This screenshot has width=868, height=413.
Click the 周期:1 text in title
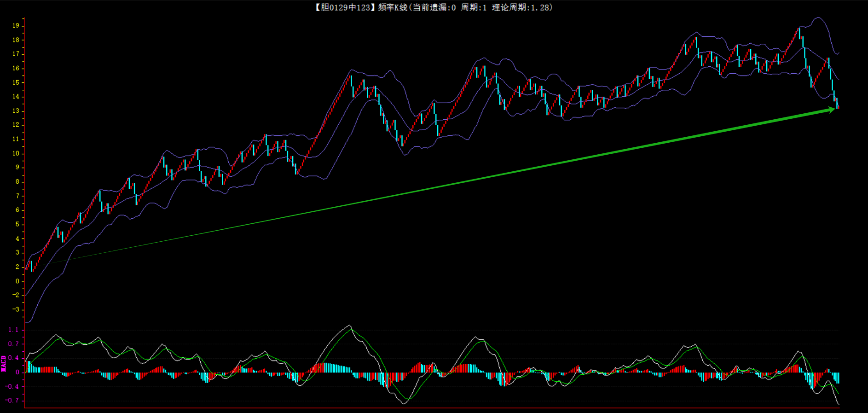point(474,7)
